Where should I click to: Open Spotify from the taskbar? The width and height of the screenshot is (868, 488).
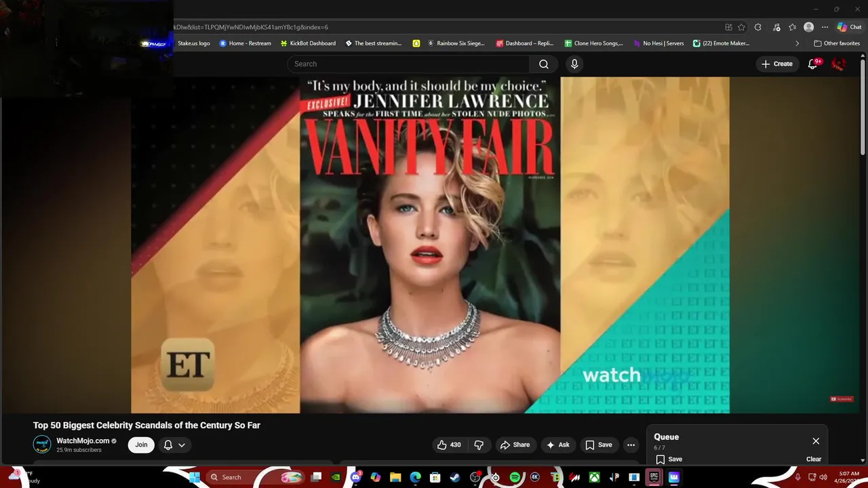click(x=515, y=477)
